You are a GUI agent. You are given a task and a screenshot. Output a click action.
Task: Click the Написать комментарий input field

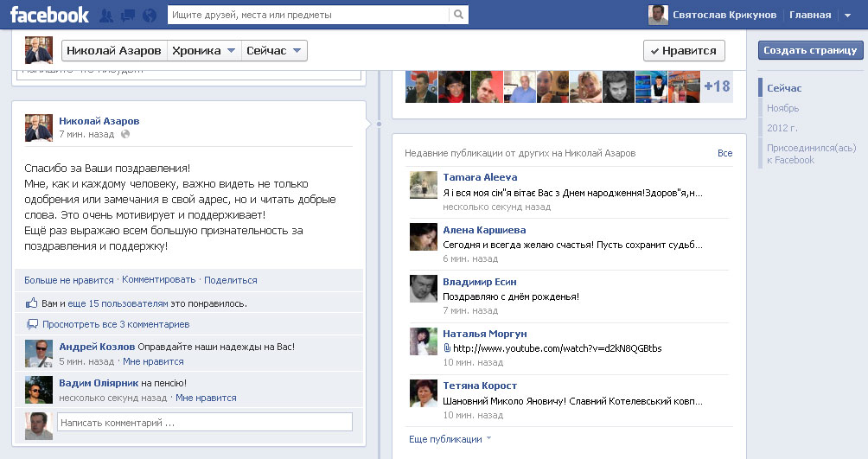(204, 423)
